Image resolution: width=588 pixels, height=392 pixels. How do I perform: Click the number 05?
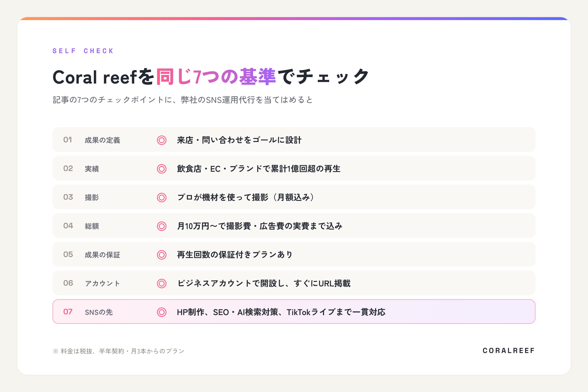(x=68, y=255)
